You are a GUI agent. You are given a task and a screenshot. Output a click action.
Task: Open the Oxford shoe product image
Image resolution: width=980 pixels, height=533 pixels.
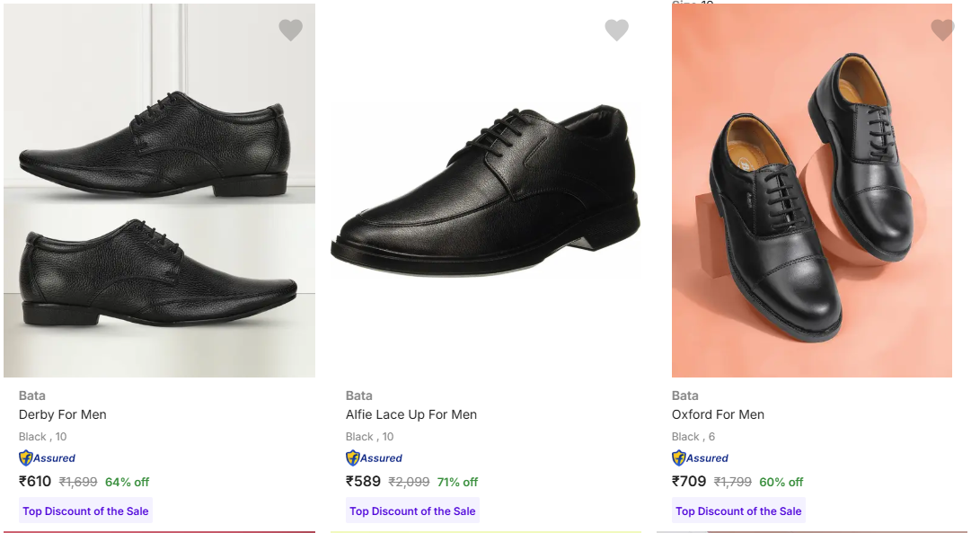click(x=811, y=191)
